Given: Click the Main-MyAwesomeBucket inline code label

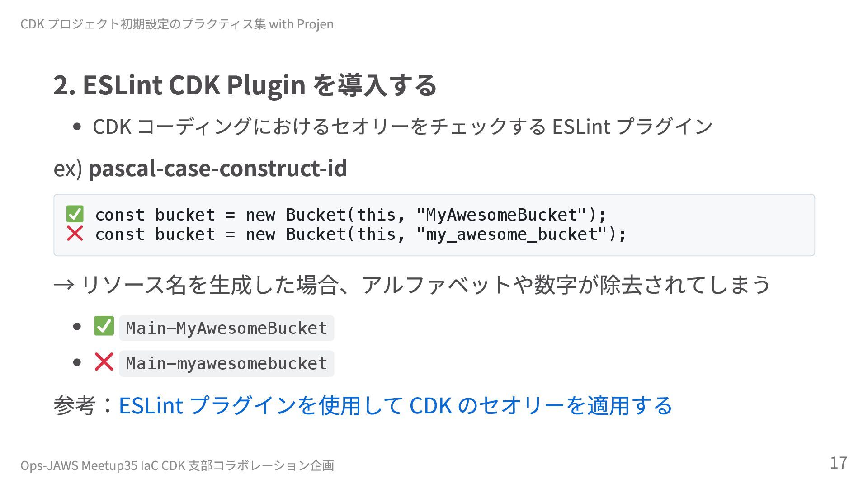Looking at the screenshot, I should click(226, 328).
